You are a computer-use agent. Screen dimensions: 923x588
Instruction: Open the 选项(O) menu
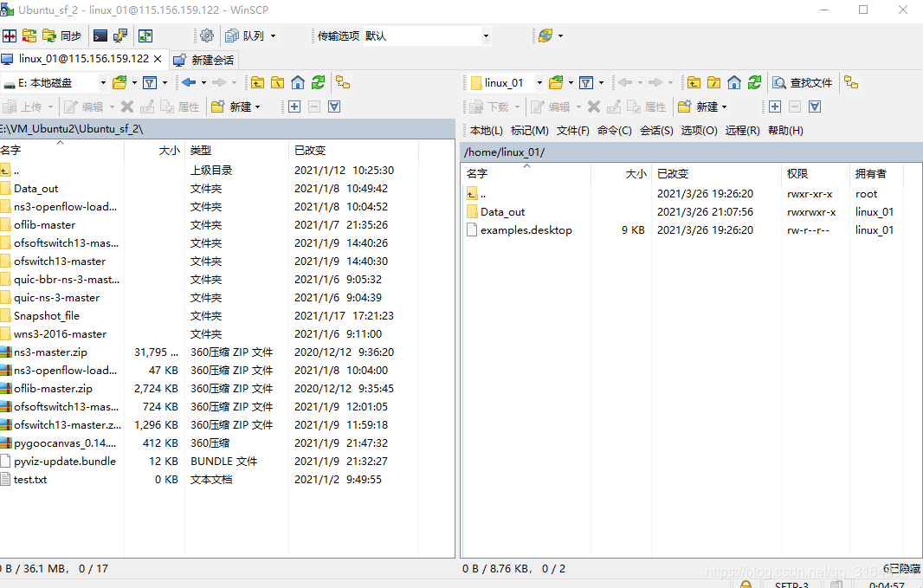coord(700,131)
